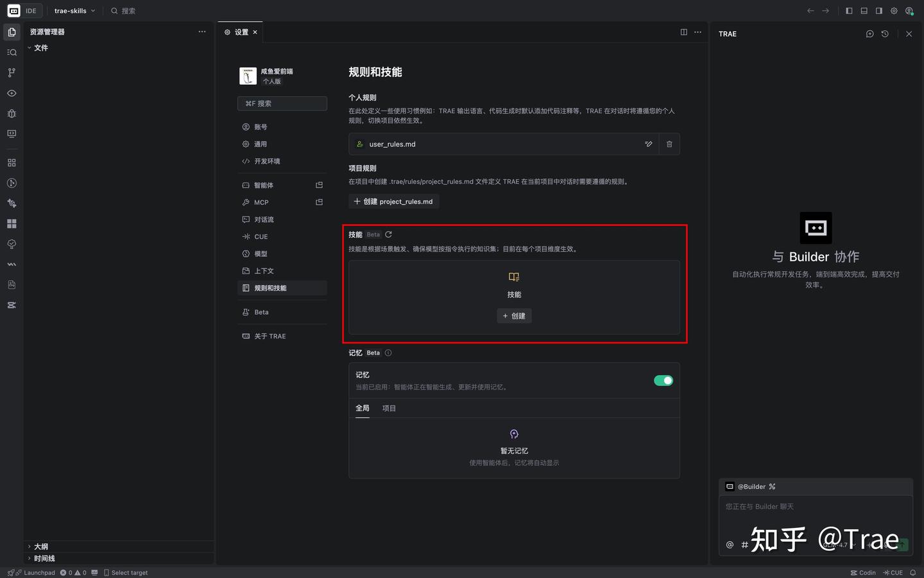Focus the settings ⌘F 搜索 field
Image resolution: width=924 pixels, height=578 pixels.
282,103
